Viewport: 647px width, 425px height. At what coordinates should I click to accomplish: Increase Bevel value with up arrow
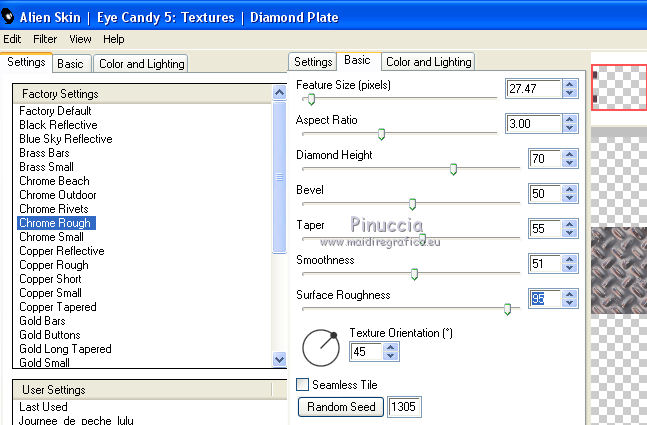click(x=570, y=189)
